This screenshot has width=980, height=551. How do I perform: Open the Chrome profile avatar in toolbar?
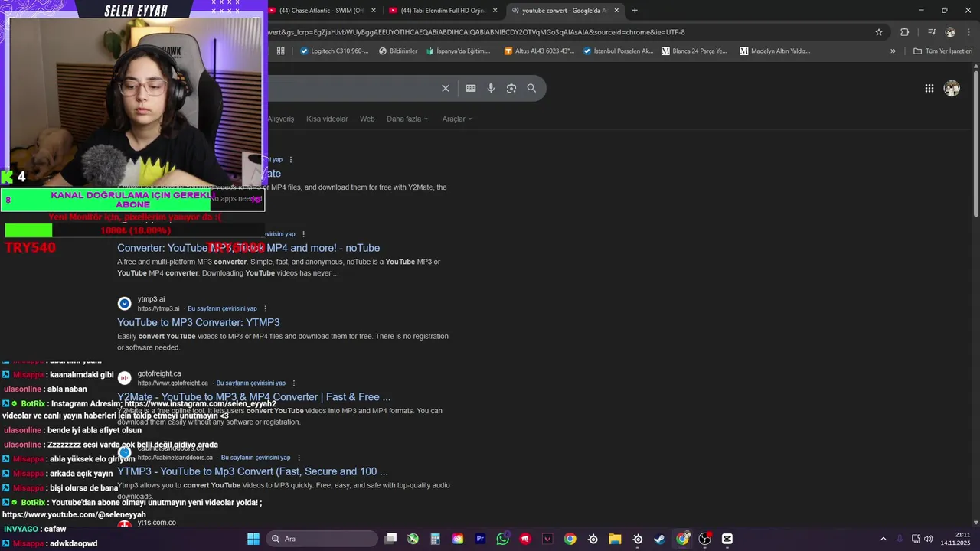pos(950,32)
